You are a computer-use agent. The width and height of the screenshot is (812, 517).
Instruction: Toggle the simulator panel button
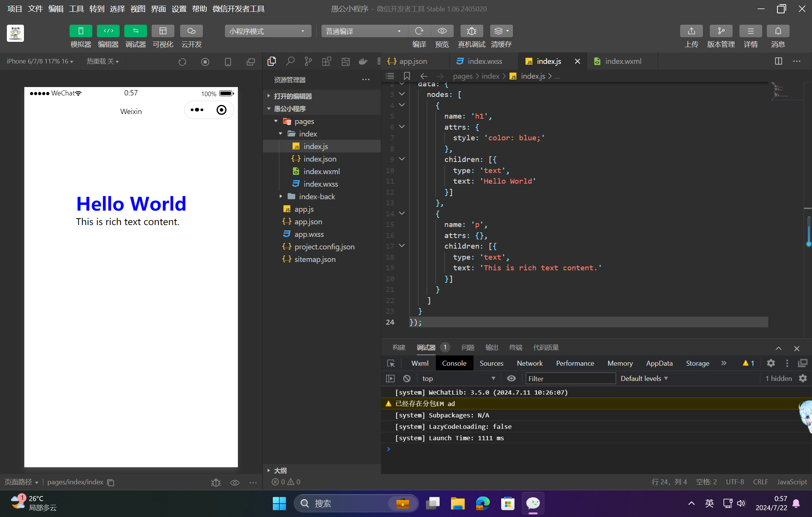point(81,31)
